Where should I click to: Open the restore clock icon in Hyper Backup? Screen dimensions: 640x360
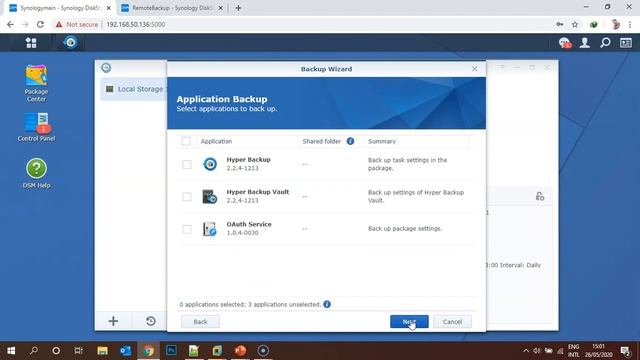pos(151,321)
